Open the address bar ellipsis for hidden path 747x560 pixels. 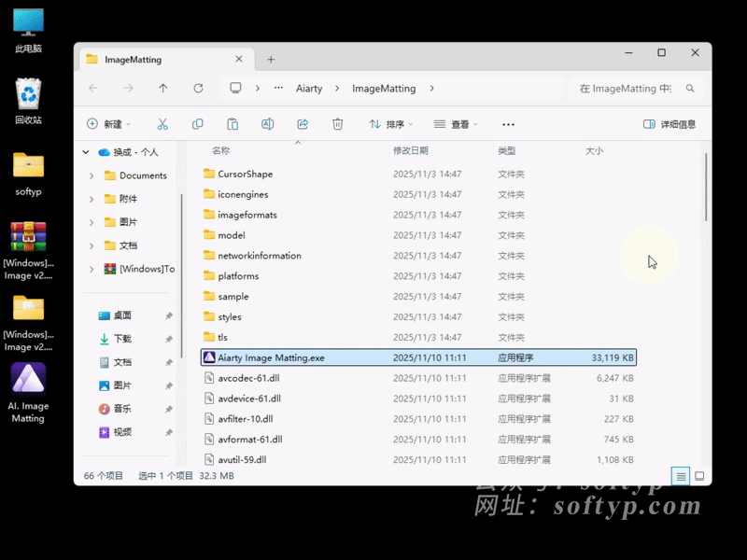click(278, 88)
